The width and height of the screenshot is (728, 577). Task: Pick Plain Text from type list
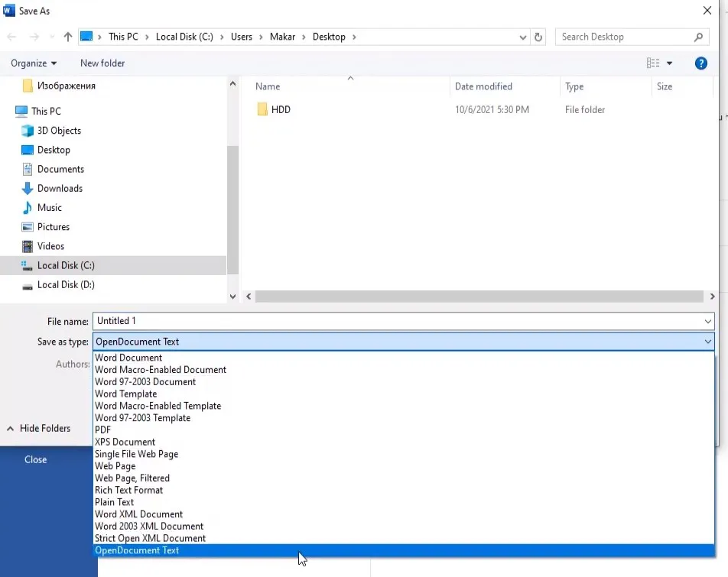tap(114, 502)
